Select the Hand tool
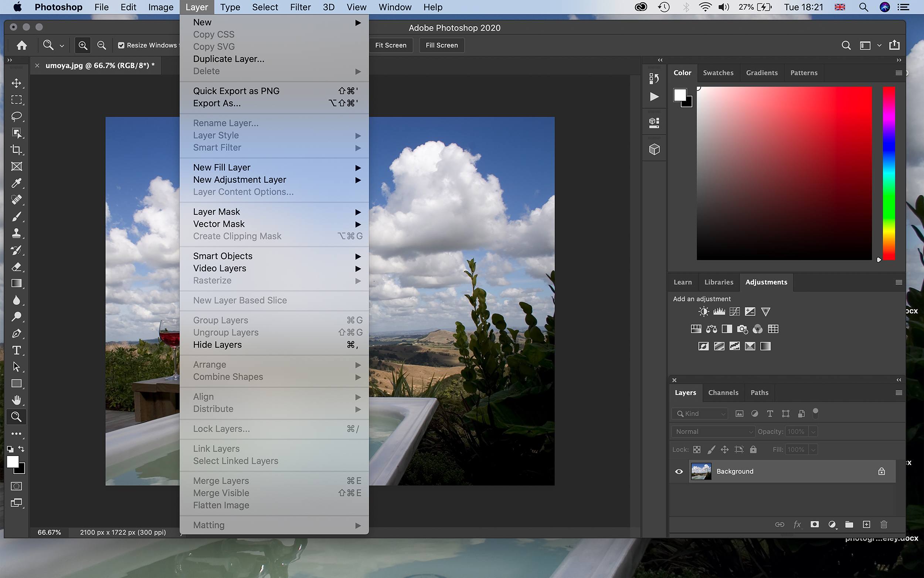Image resolution: width=924 pixels, height=578 pixels. click(16, 400)
